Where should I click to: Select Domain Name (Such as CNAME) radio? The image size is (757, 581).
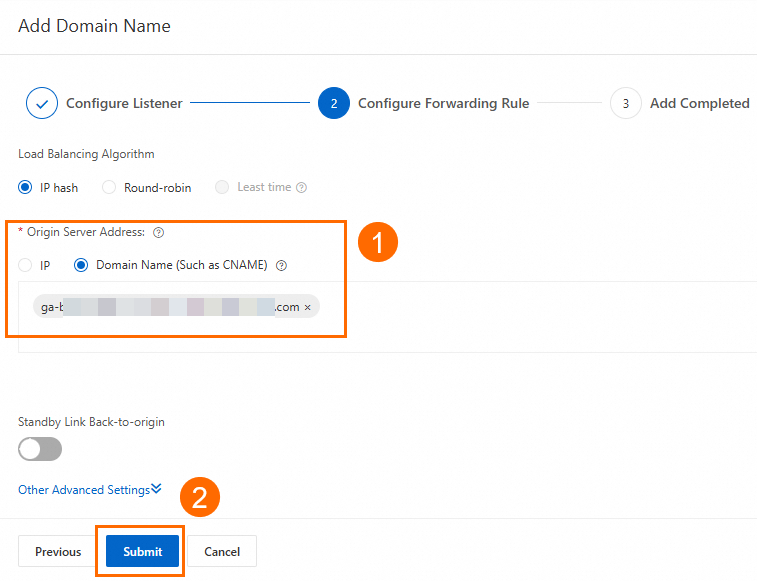pyautogui.click(x=81, y=265)
